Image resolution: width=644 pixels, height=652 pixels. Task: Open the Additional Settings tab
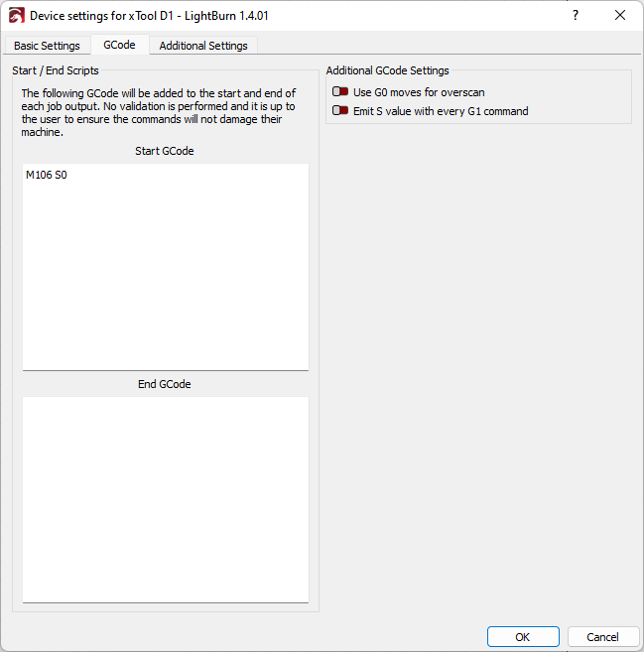pyautogui.click(x=203, y=46)
